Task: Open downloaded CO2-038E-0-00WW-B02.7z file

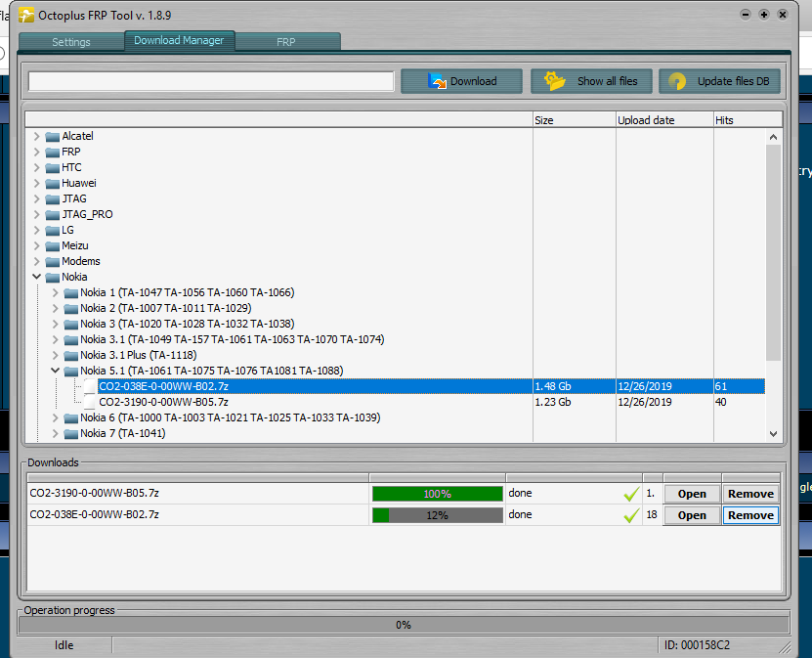Action: coord(692,515)
